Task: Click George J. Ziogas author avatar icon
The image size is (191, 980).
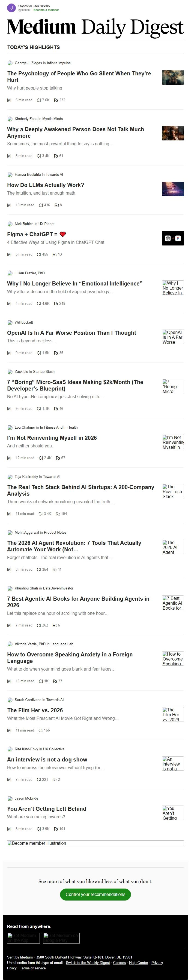Action: (10, 63)
